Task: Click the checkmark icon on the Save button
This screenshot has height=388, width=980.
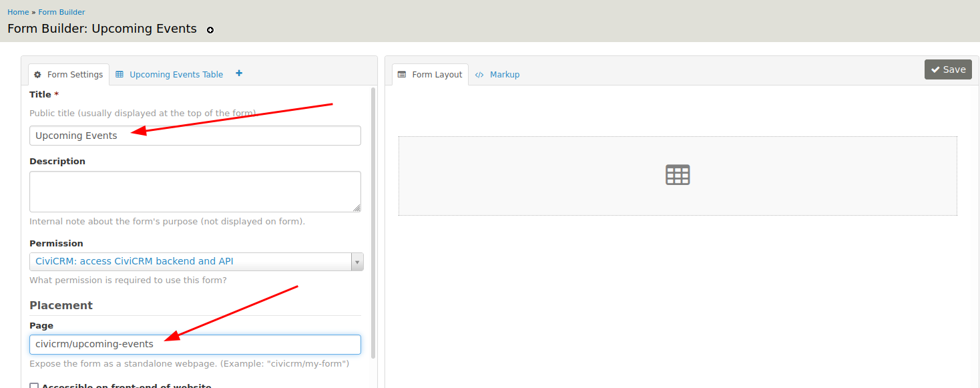Action: click(x=935, y=69)
